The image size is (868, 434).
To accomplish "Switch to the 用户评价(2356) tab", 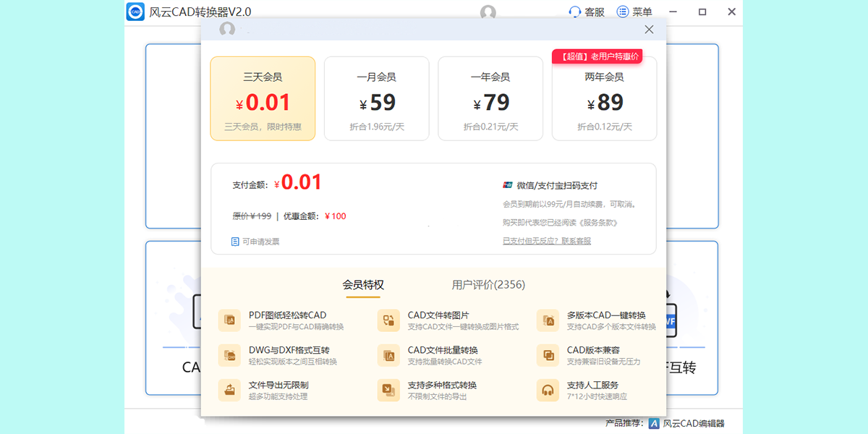I will [x=488, y=284].
